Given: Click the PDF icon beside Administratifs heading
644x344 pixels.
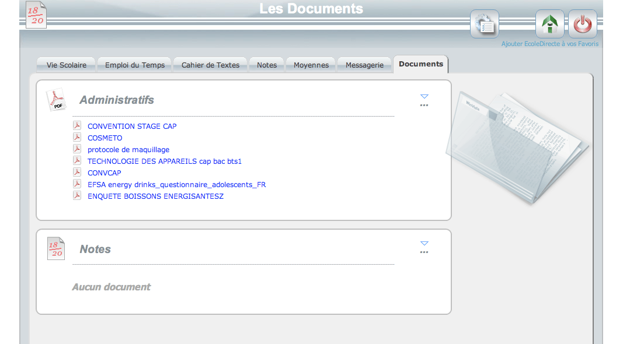Looking at the screenshot, I should [x=56, y=100].
